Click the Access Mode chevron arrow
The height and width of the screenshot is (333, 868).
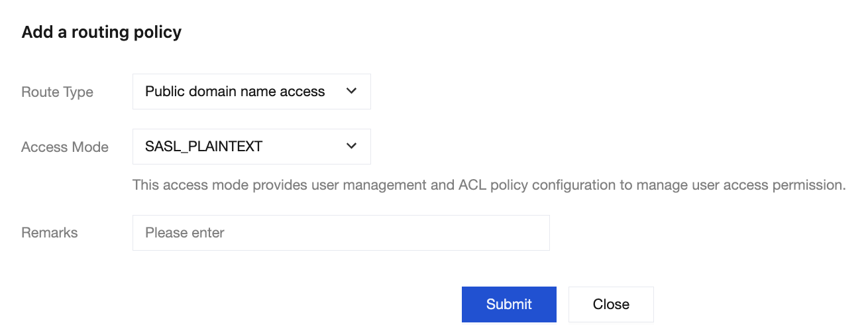(352, 147)
